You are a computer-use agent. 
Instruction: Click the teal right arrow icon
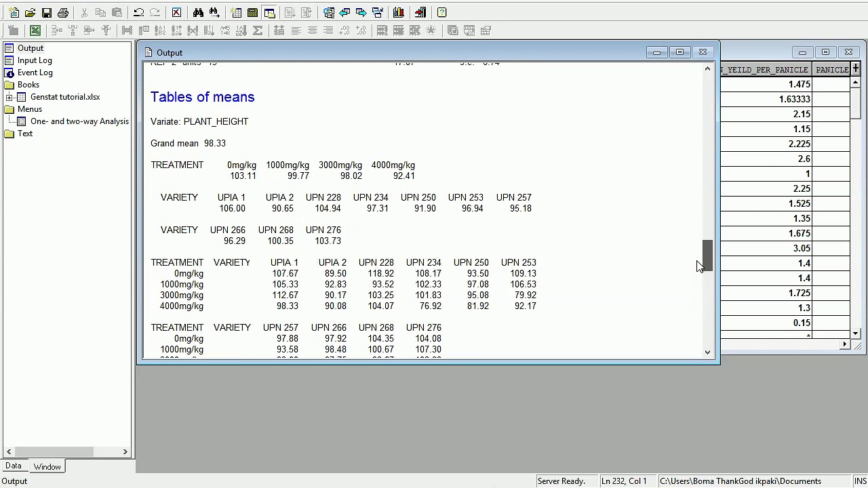coord(361,12)
